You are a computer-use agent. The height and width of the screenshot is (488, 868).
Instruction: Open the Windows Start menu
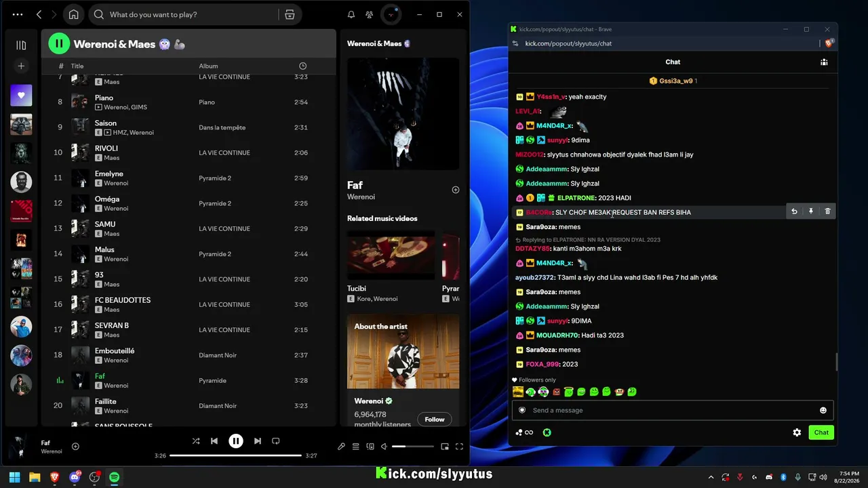[x=15, y=477]
